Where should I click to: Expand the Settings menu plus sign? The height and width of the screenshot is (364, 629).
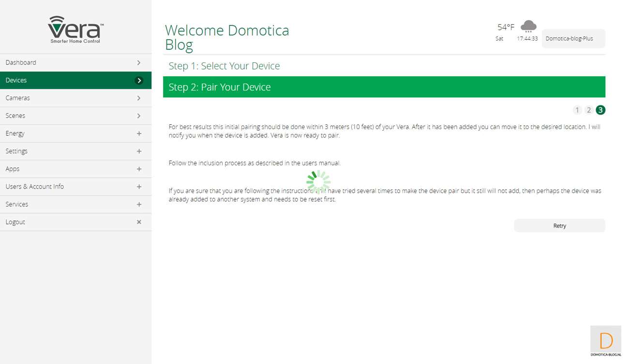coord(139,151)
